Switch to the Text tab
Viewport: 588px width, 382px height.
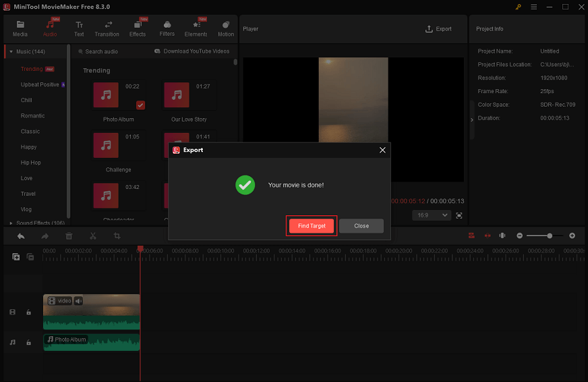tap(79, 29)
